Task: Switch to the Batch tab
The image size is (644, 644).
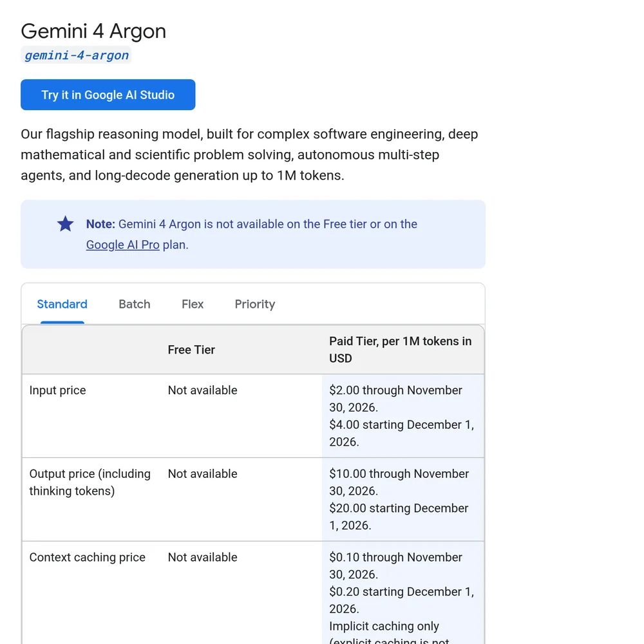Action: point(135,305)
